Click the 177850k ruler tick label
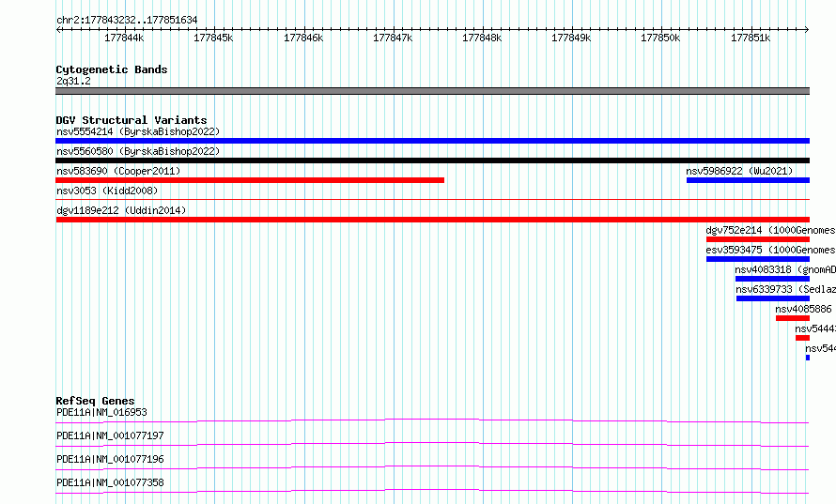 660,38
